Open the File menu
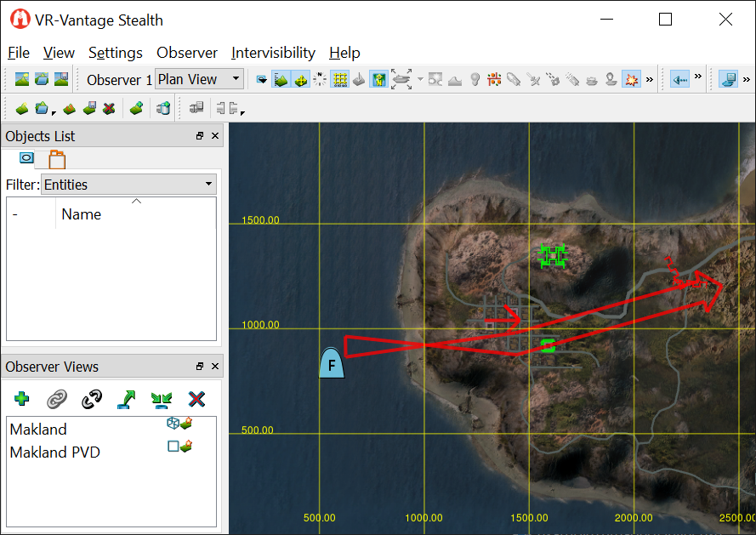Screen dimensions: 756x535 tap(19, 53)
